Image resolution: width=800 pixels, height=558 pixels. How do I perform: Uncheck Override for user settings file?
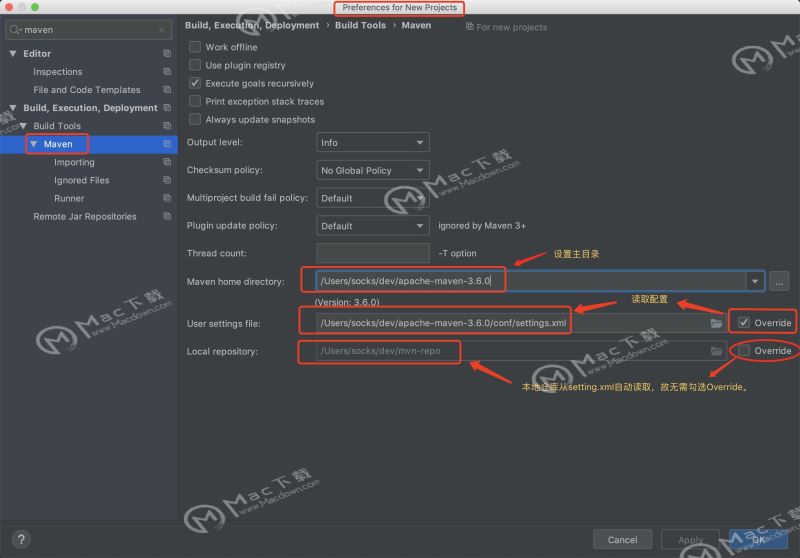pos(744,322)
